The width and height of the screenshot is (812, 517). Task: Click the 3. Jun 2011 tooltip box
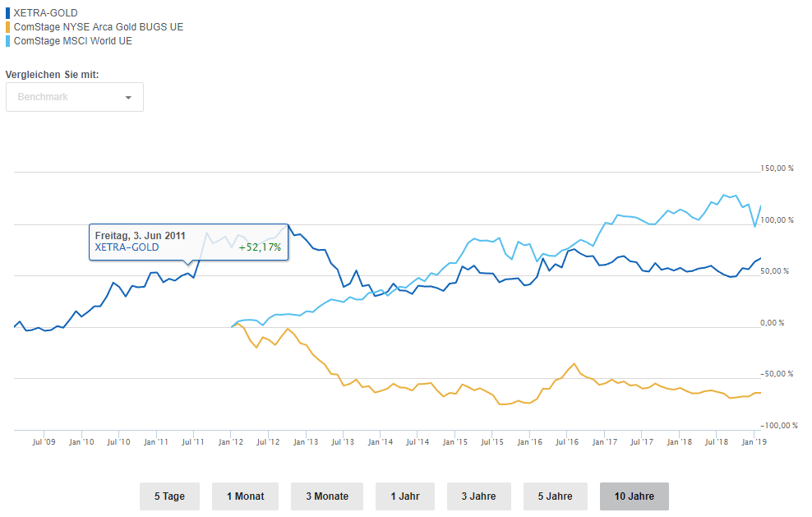188,242
